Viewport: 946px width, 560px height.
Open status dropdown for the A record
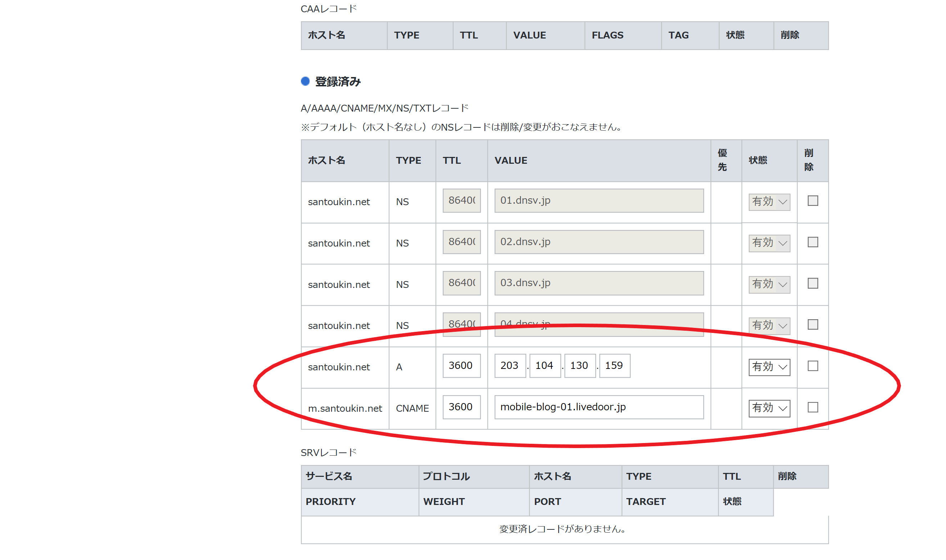769,367
